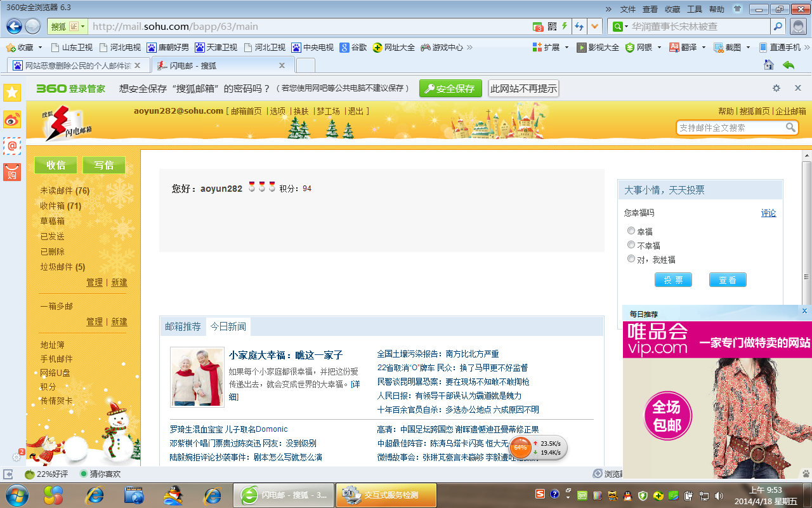Open the 收件箱 (71) folder
This screenshot has width=812, height=508.
(61, 206)
